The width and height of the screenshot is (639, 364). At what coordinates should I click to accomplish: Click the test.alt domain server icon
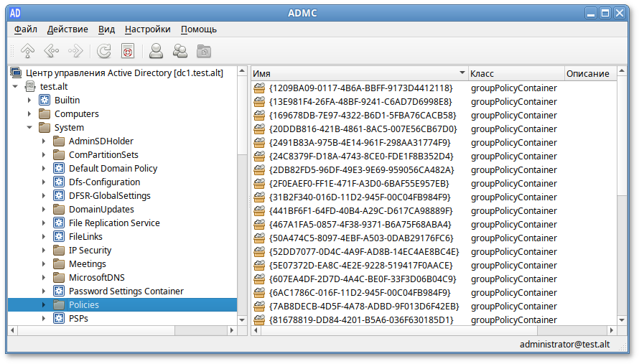(30, 87)
